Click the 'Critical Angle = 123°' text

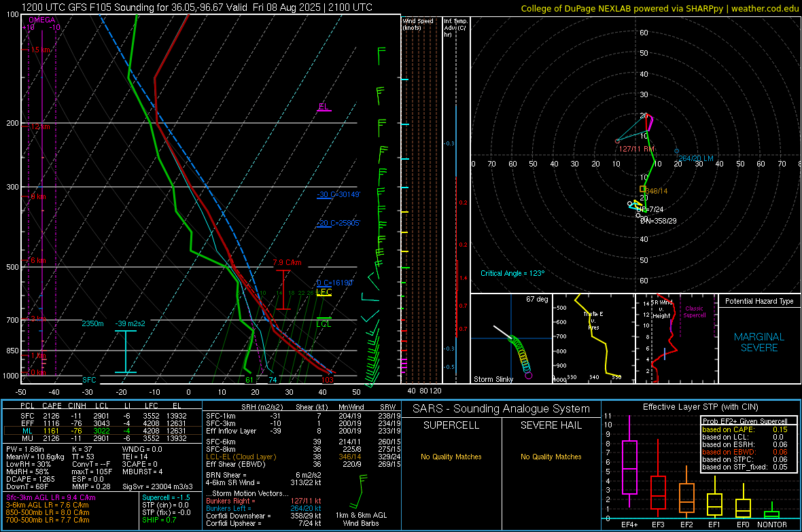[x=512, y=273]
